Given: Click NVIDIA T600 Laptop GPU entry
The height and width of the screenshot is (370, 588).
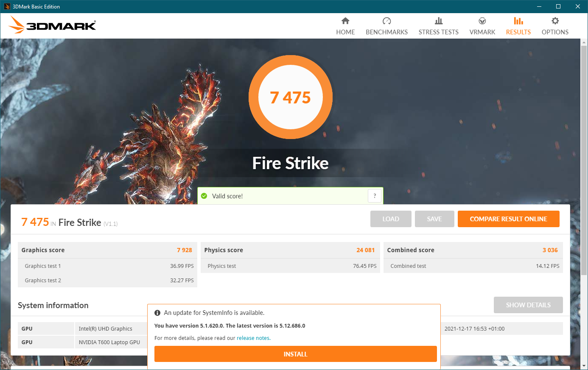Looking at the screenshot, I should [x=109, y=342].
